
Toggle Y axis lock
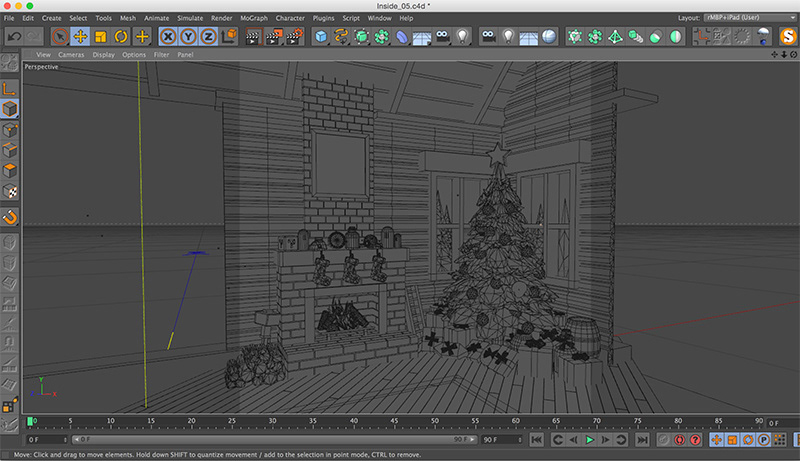click(188, 37)
